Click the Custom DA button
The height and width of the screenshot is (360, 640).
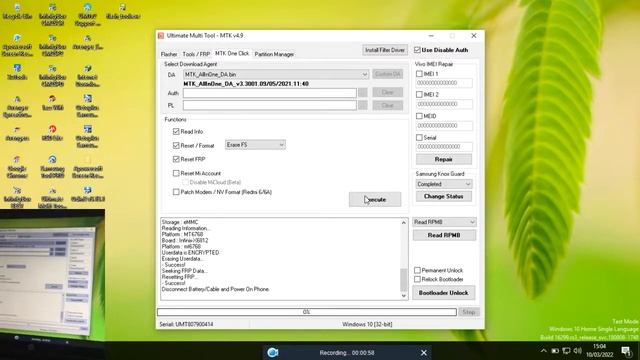click(x=388, y=74)
